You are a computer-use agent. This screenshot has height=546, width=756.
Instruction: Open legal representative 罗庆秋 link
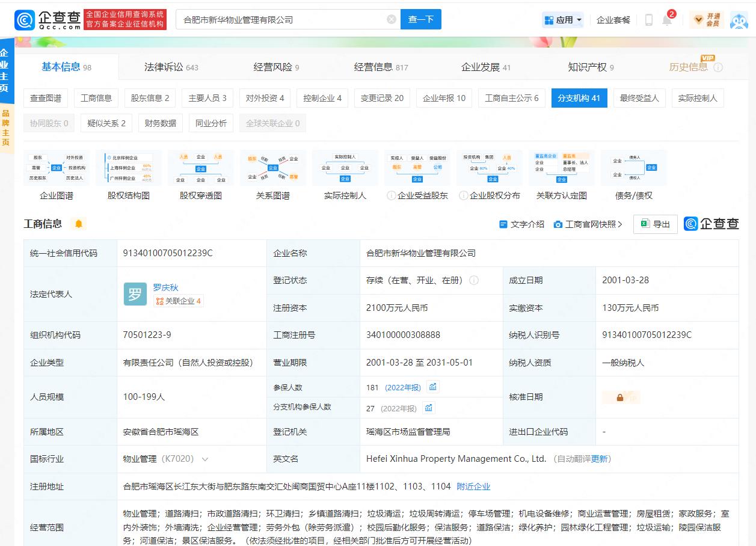click(165, 287)
